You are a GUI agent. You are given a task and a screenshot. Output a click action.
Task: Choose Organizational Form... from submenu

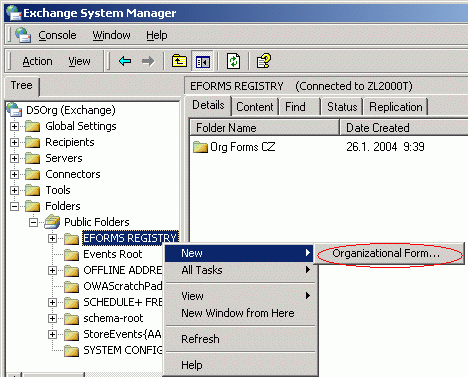(x=389, y=254)
